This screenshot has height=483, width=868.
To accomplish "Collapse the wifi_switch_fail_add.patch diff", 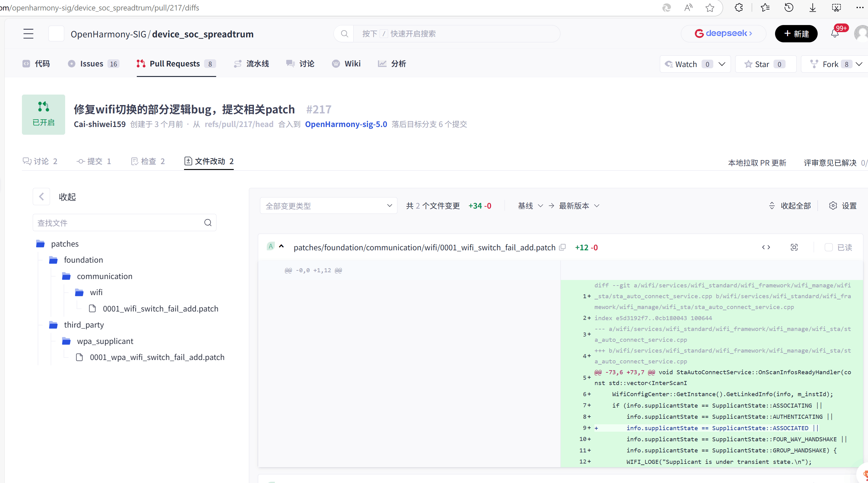I will click(x=281, y=247).
